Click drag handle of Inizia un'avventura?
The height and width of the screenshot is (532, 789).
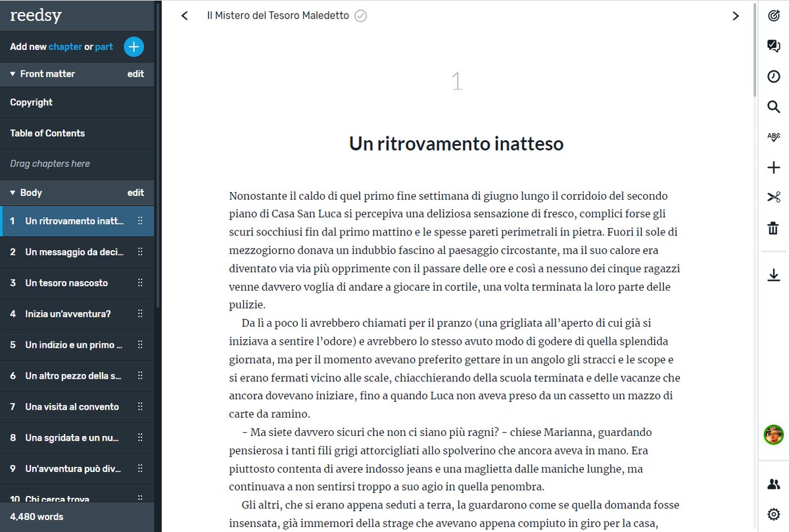pos(140,314)
